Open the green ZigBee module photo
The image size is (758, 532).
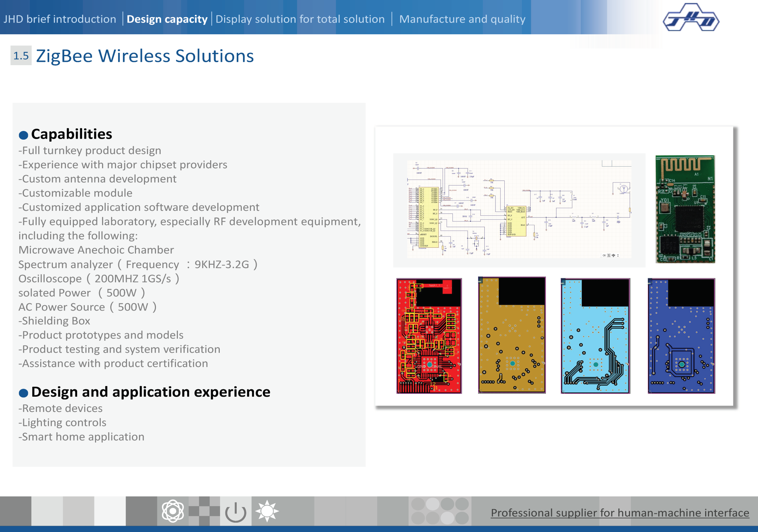(x=685, y=209)
